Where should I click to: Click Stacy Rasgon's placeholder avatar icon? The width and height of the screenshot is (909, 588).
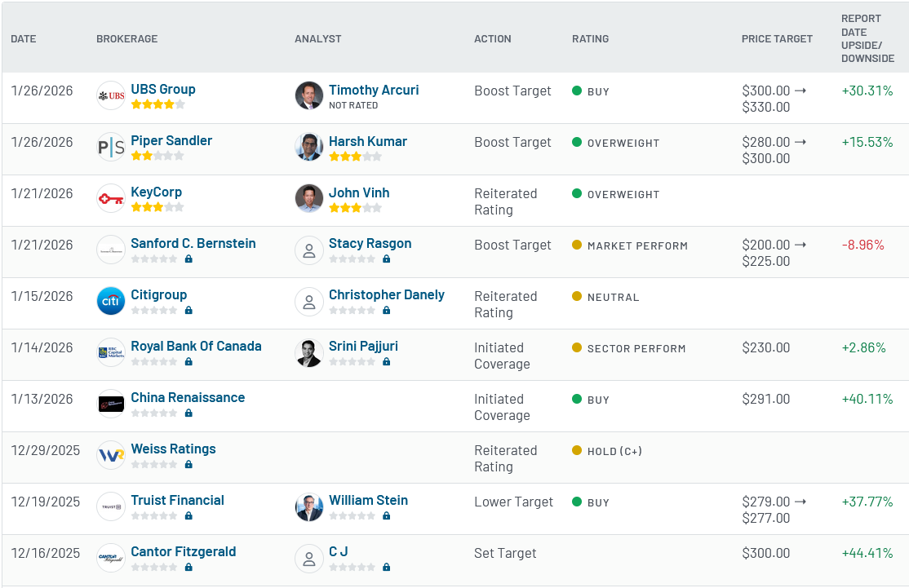309,250
